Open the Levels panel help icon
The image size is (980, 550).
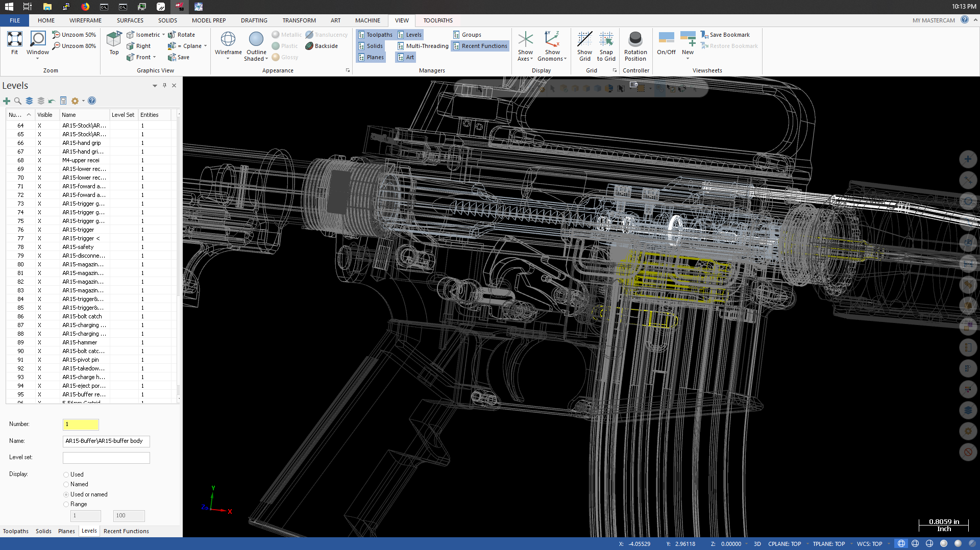(x=92, y=101)
